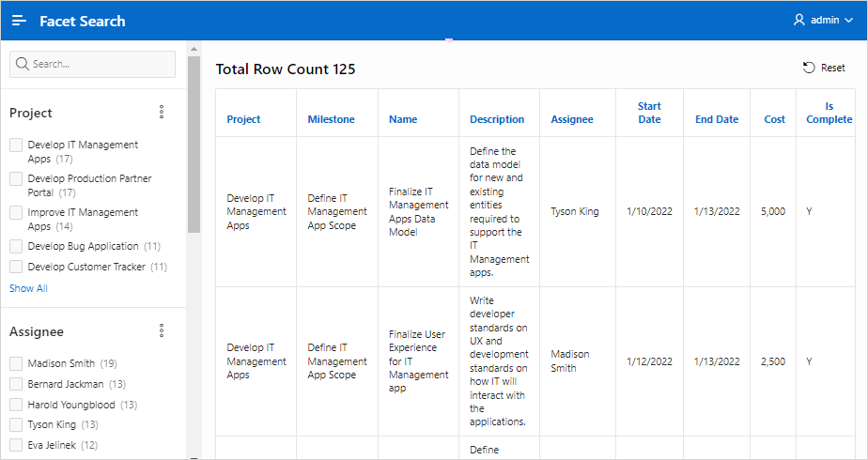This screenshot has width=868, height=460.
Task: Sort by Name column header
Action: 403,119
